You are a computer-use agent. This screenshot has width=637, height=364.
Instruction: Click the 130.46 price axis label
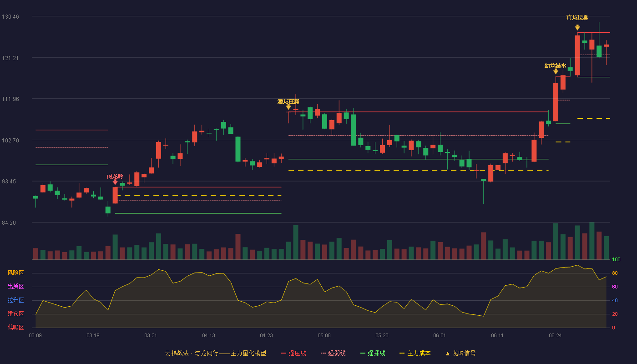pyautogui.click(x=10, y=17)
